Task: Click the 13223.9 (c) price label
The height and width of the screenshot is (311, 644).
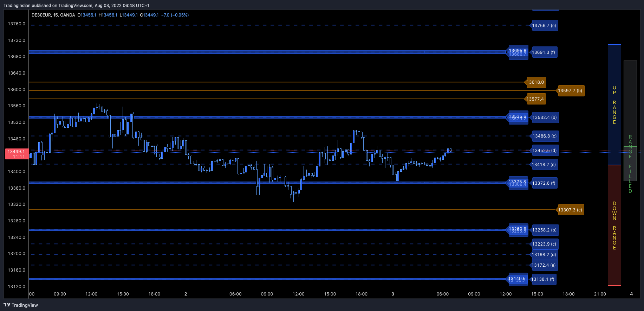Action: [x=544, y=244]
